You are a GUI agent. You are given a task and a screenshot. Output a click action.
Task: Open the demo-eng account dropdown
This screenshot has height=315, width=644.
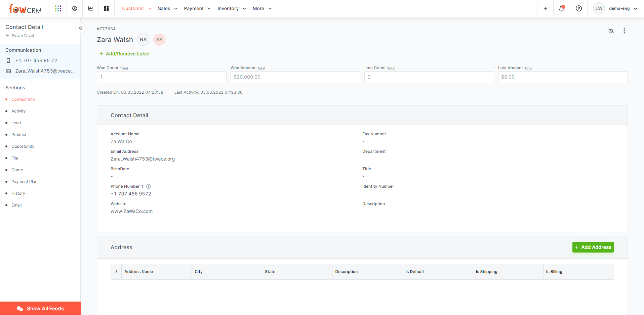[x=623, y=8]
